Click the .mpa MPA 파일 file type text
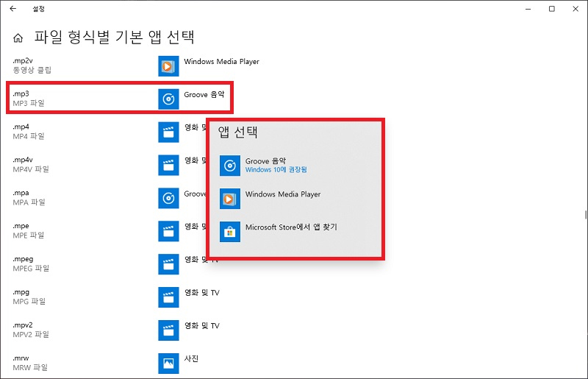The width and height of the screenshot is (588, 379). click(29, 197)
